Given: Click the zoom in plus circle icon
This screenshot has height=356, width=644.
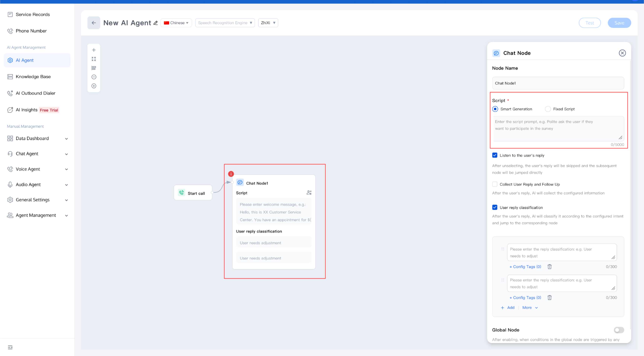Looking at the screenshot, I should click(x=94, y=86).
